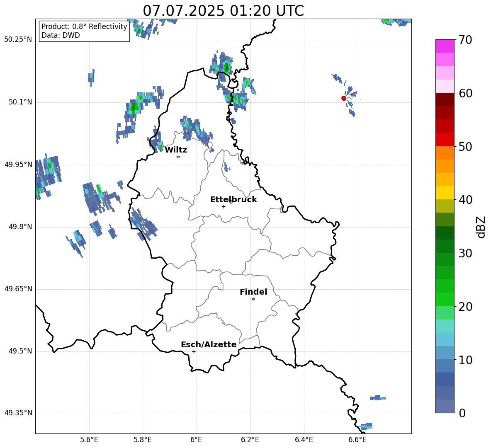Viewport: 491px width, 448px height.
Task: Pick the bright red colorbar segment above 50
Action: 445,140
